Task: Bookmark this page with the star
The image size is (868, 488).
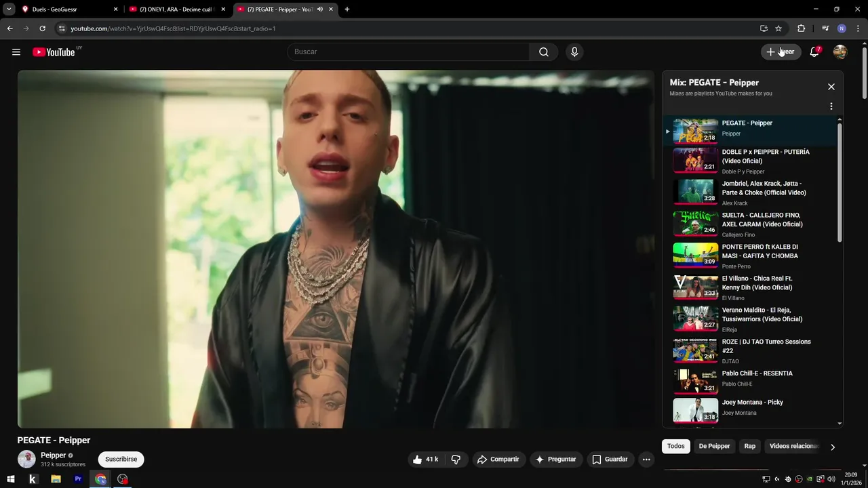Action: coord(778,28)
